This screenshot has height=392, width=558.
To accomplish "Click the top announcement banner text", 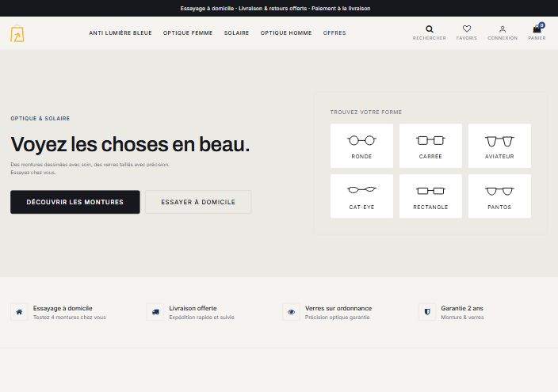I will tap(275, 8).
